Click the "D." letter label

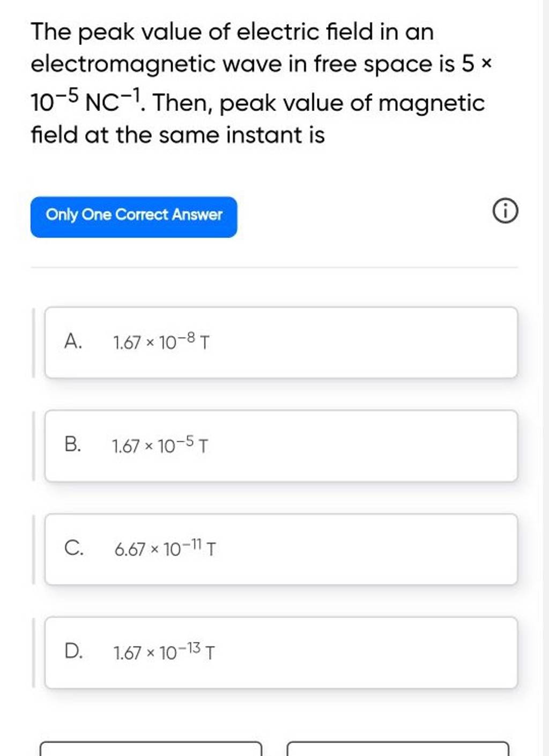73,652
